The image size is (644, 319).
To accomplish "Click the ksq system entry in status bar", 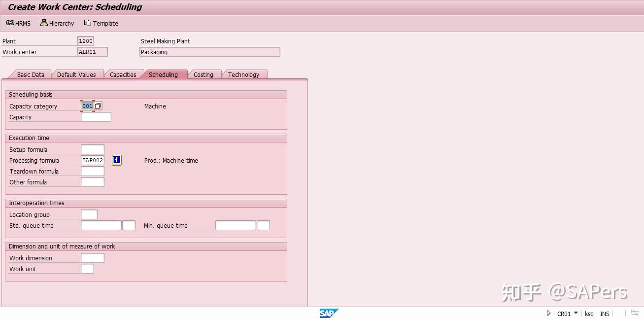I will pyautogui.click(x=589, y=314).
